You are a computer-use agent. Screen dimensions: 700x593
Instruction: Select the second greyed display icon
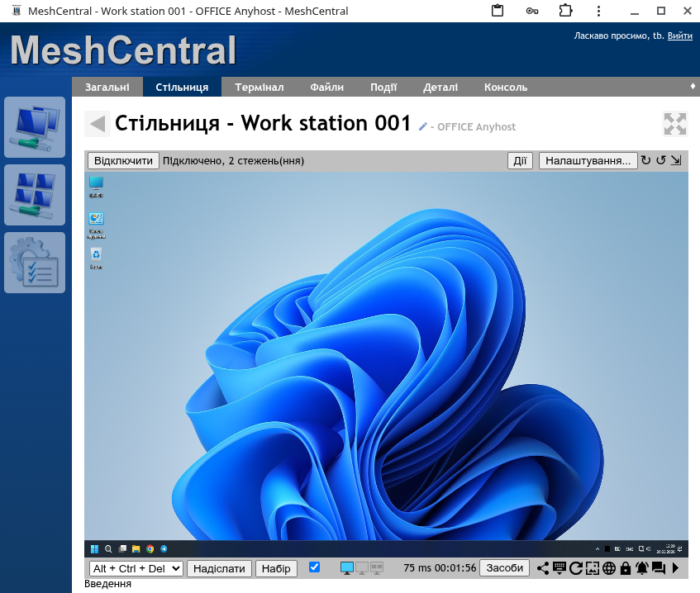pos(362,568)
